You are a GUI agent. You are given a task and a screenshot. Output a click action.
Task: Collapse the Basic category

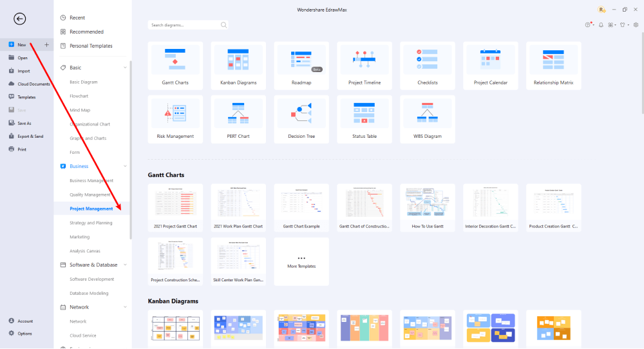[125, 68]
